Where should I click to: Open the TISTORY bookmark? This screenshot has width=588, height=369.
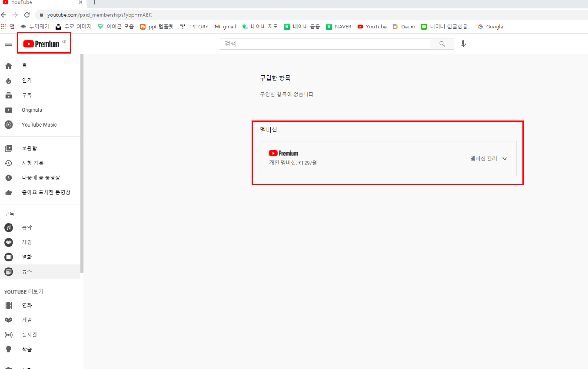194,26
